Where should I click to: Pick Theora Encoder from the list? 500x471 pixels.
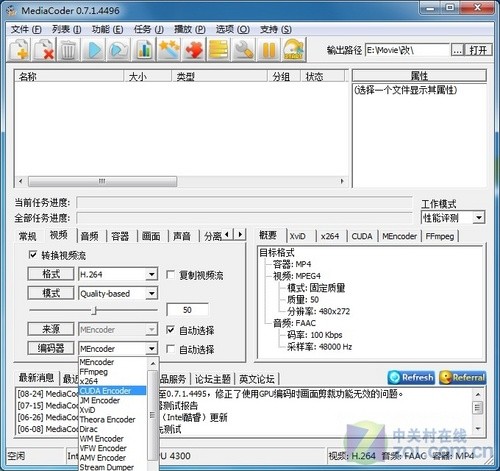coord(113,419)
